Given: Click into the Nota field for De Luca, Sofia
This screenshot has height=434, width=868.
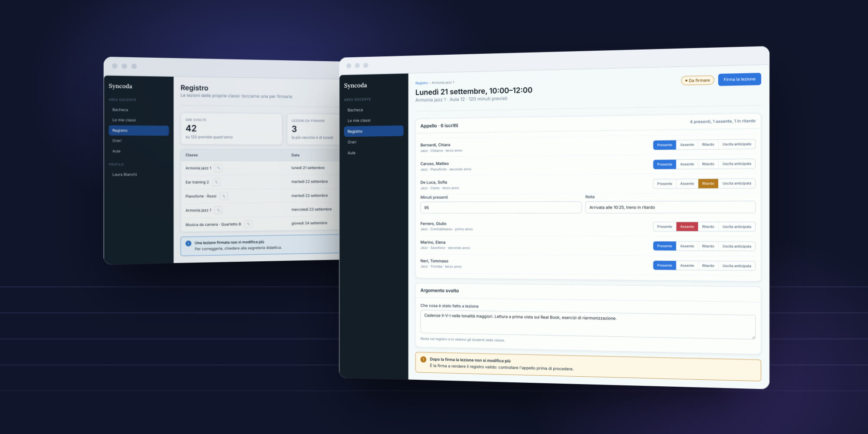Looking at the screenshot, I should click(670, 207).
